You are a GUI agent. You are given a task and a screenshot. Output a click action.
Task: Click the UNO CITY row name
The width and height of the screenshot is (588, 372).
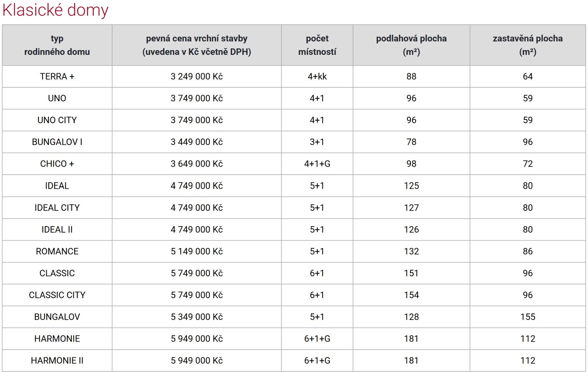57,120
